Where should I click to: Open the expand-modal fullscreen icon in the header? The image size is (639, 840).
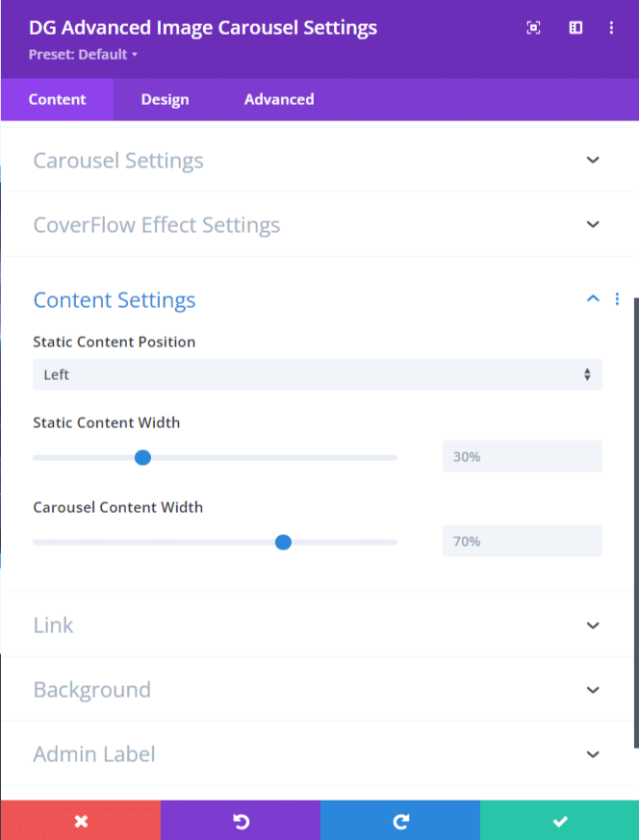[533, 28]
